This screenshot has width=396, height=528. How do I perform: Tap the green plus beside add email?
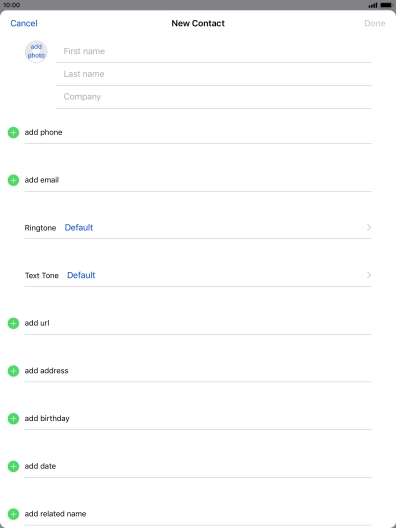[13, 180]
